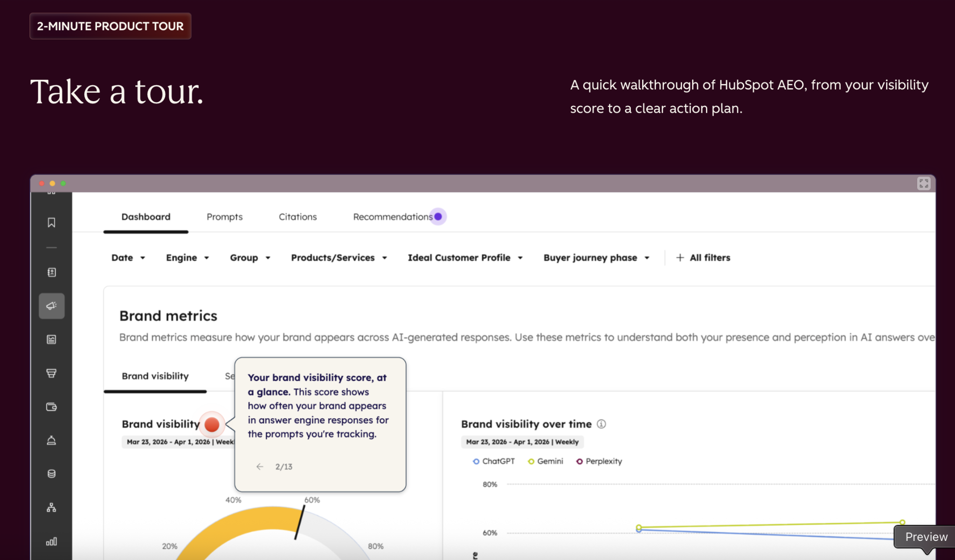
Task: Click purple beacon next to Recommendations
Action: pos(438,216)
